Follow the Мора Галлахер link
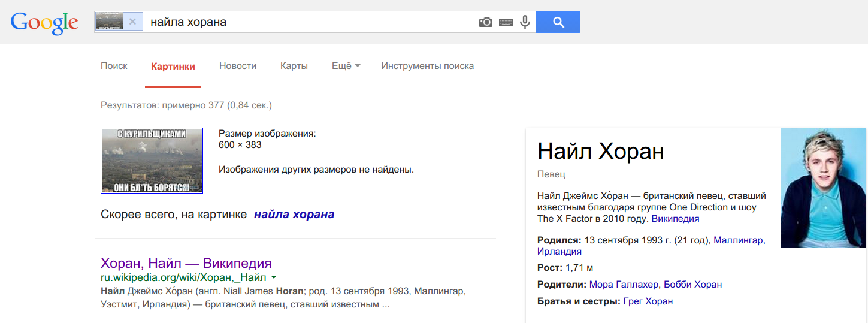The height and width of the screenshot is (323, 868). coord(624,285)
